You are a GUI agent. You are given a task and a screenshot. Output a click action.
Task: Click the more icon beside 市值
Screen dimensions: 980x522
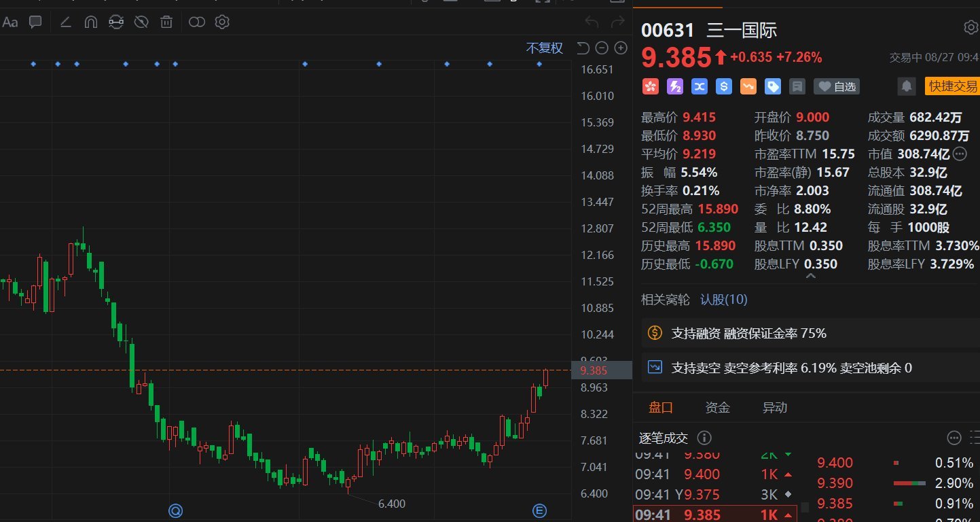(x=960, y=154)
